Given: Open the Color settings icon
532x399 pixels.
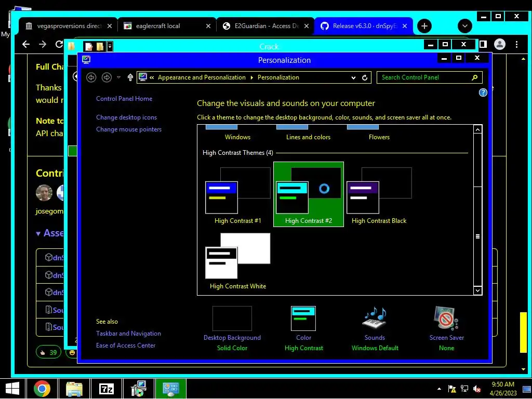Looking at the screenshot, I should pos(303,318).
